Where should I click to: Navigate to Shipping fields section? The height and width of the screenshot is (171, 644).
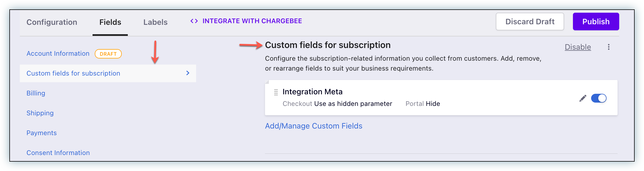(40, 113)
